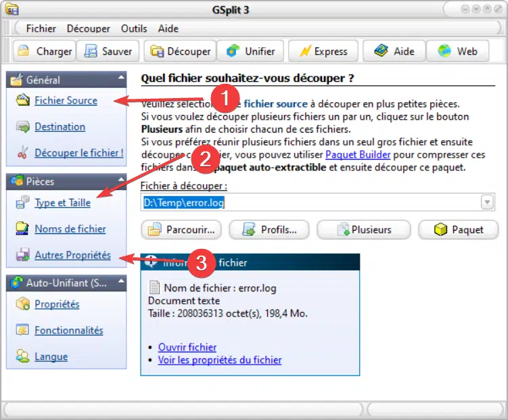Click the Noms de fichier icon
Screen dimensions: 508x420
pyautogui.click(x=22, y=229)
